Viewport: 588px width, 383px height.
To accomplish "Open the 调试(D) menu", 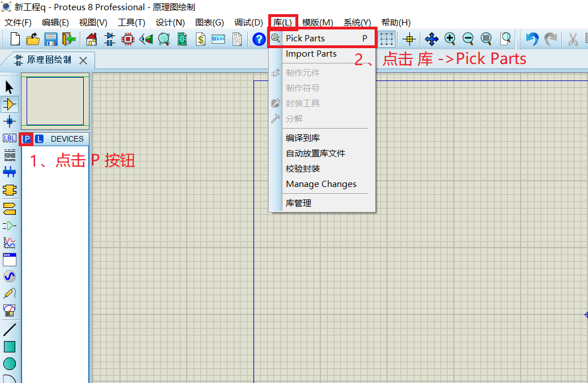I will [248, 23].
